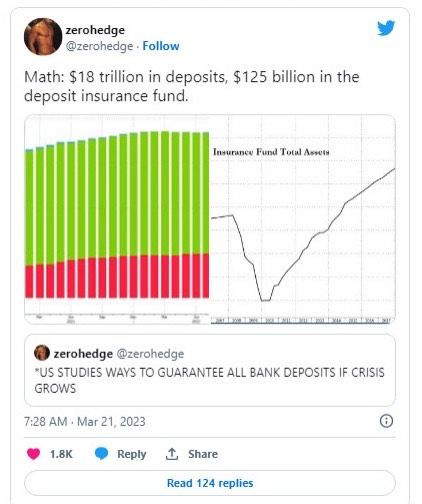Open the @zerohedge handle link
The width and height of the screenshot is (422, 504).
click(99, 46)
